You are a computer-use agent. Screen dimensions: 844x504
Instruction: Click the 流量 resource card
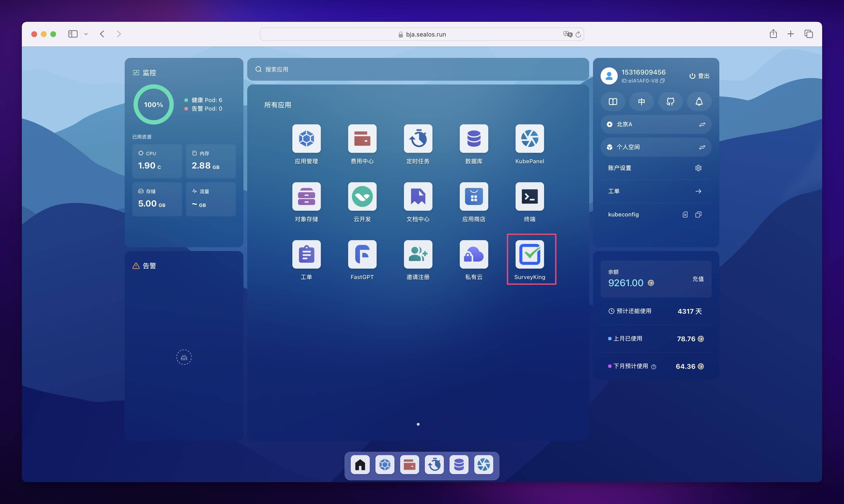pyautogui.click(x=211, y=199)
